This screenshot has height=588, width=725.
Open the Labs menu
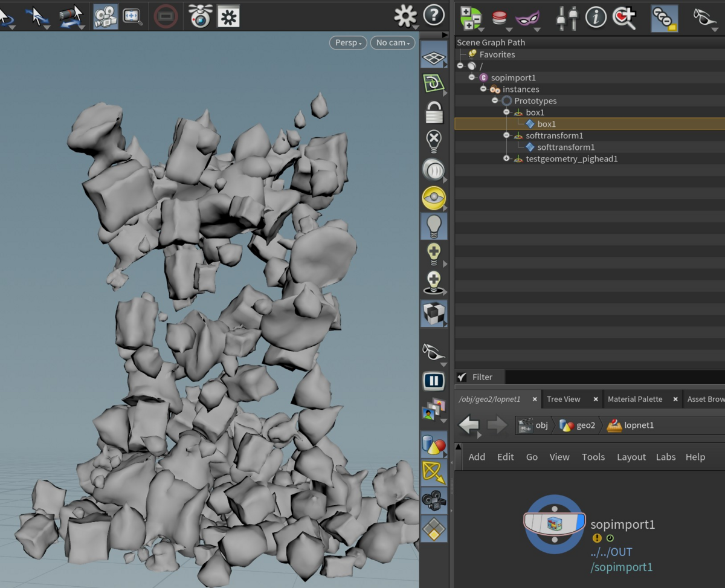tap(666, 457)
